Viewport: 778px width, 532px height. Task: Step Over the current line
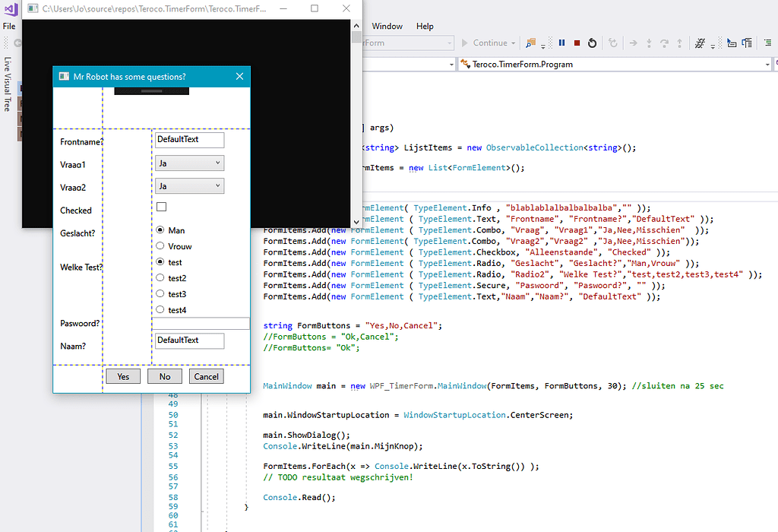click(664, 43)
